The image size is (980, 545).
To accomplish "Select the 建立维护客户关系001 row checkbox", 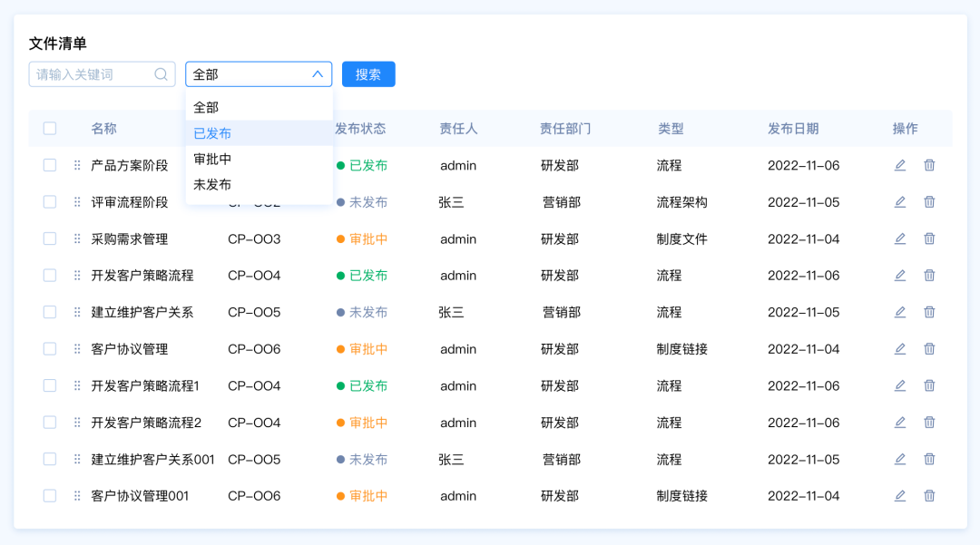I will (x=50, y=459).
